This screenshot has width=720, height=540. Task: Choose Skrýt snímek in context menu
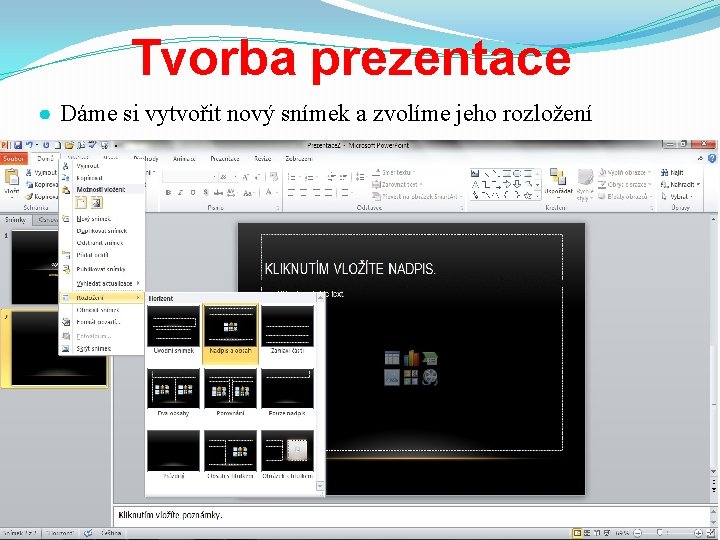coord(102,349)
